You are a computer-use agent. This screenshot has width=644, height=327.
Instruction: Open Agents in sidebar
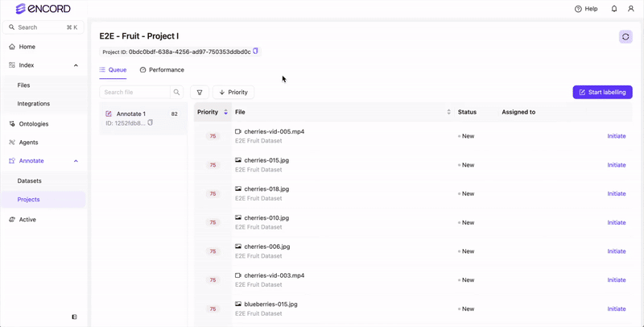coord(28,143)
